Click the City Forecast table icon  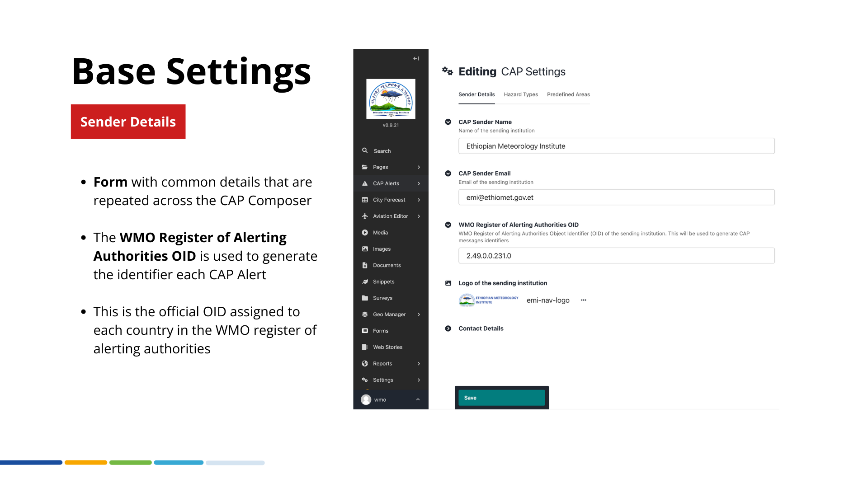coord(365,200)
